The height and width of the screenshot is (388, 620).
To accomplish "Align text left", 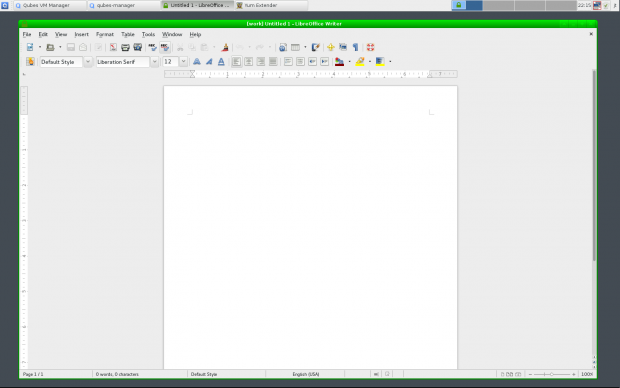I will click(x=236, y=62).
